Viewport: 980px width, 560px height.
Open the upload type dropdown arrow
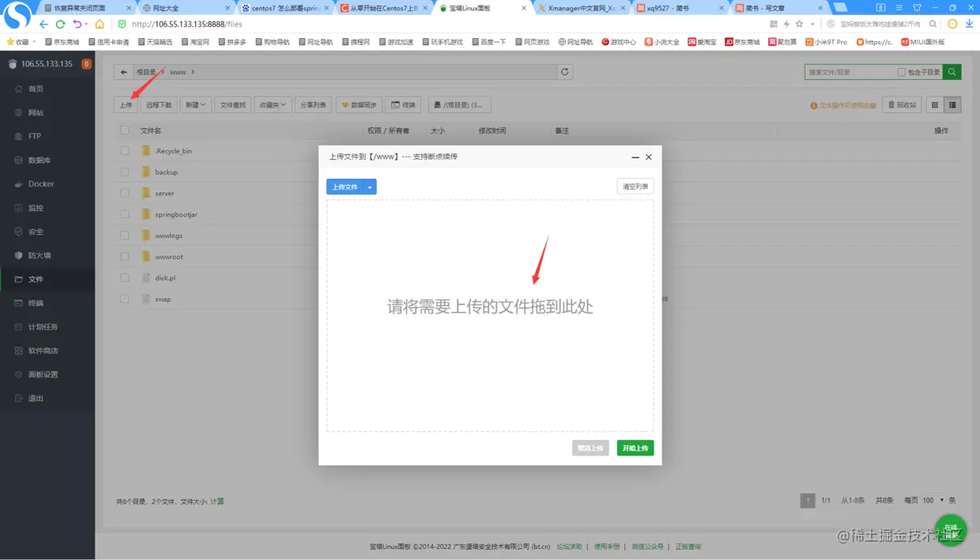pos(370,187)
